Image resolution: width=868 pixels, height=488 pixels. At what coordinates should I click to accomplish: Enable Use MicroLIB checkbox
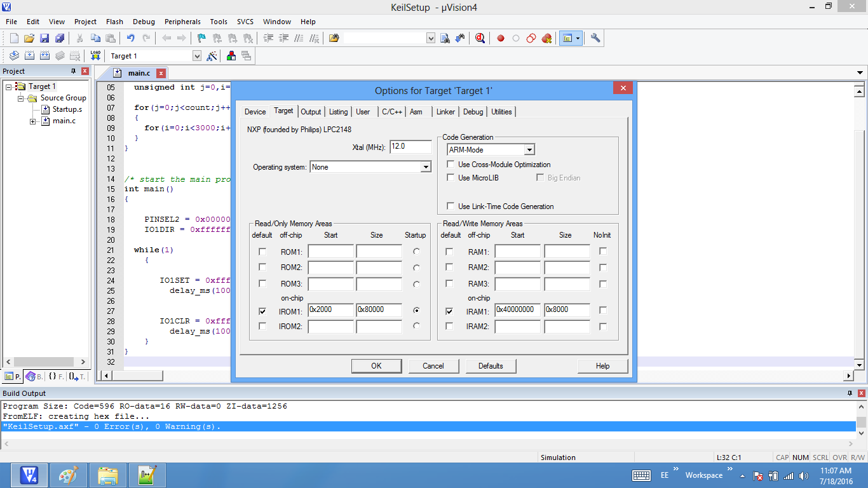pos(451,178)
